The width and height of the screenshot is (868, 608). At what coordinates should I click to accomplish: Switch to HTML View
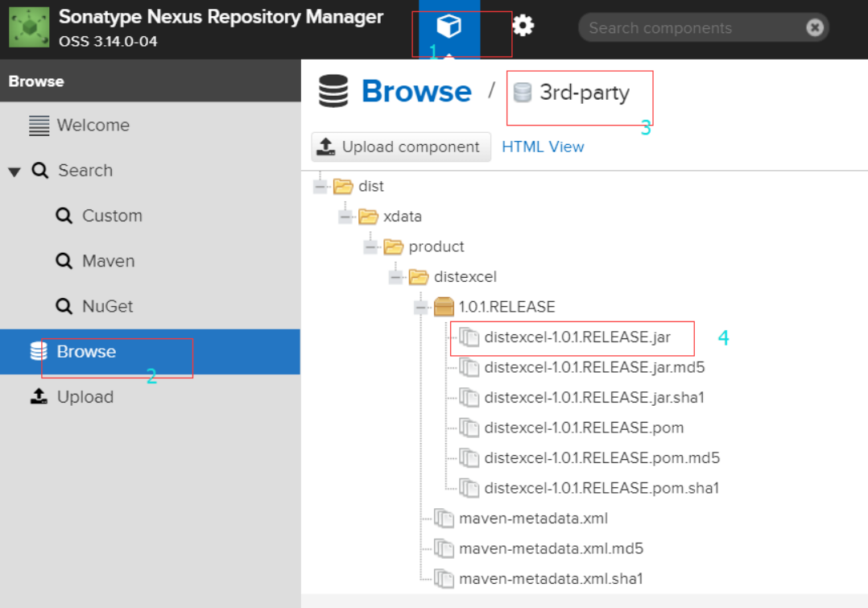click(543, 147)
